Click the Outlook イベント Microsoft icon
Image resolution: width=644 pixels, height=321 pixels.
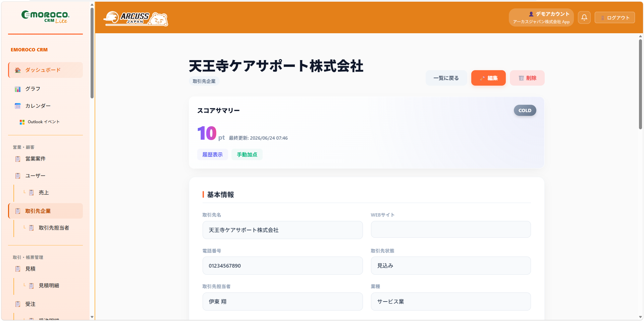pyautogui.click(x=22, y=122)
